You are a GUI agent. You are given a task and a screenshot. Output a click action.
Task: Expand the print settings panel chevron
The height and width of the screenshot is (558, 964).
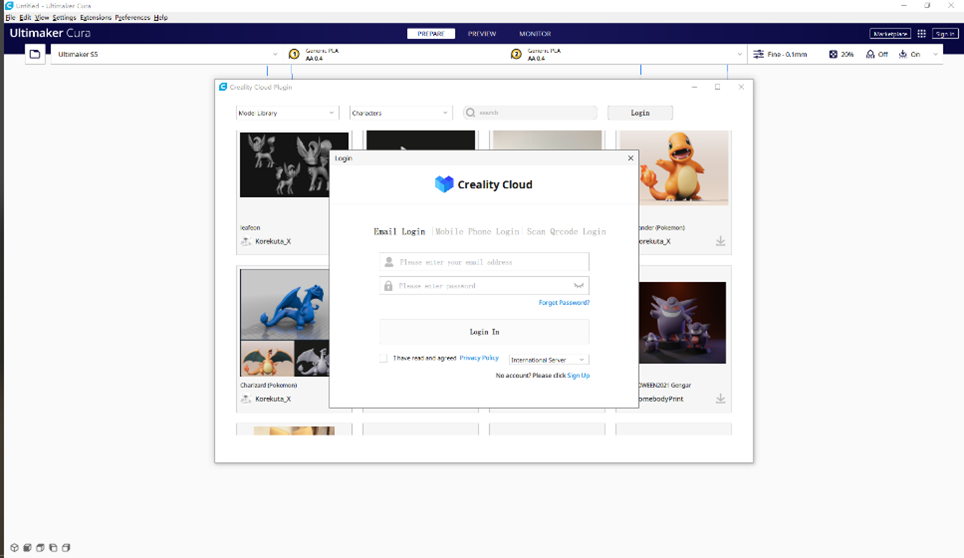click(x=935, y=54)
